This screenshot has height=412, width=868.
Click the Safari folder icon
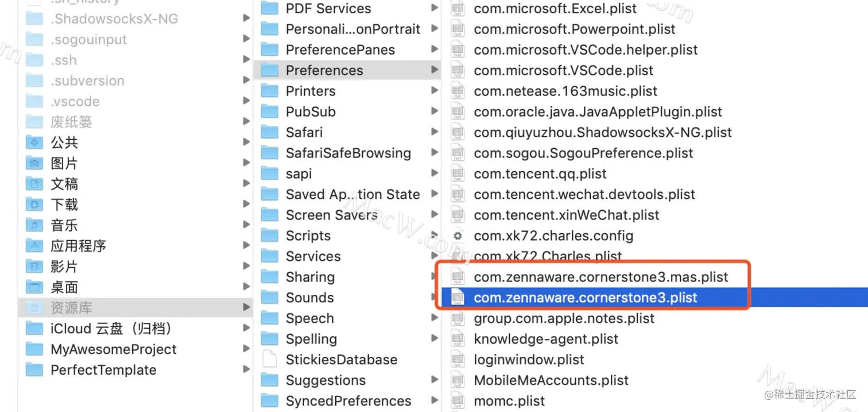(269, 133)
